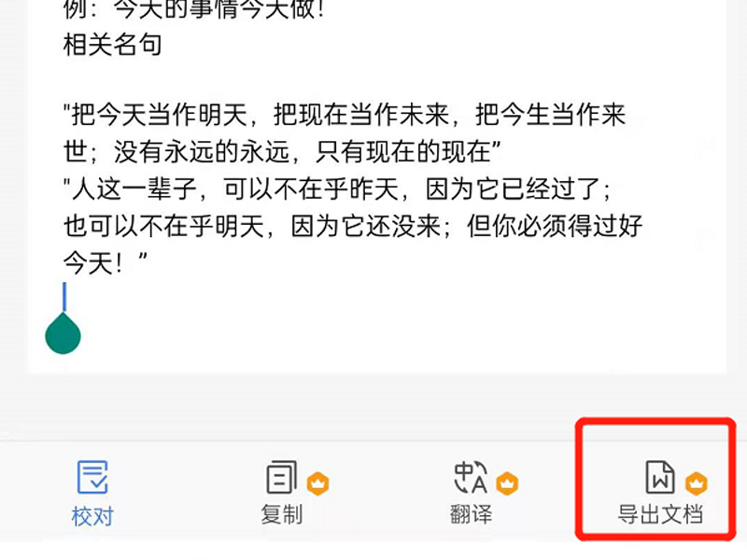Tap the 校对 proofread checklist icon
Image resolution: width=747 pixels, height=560 pixels.
coord(92,477)
